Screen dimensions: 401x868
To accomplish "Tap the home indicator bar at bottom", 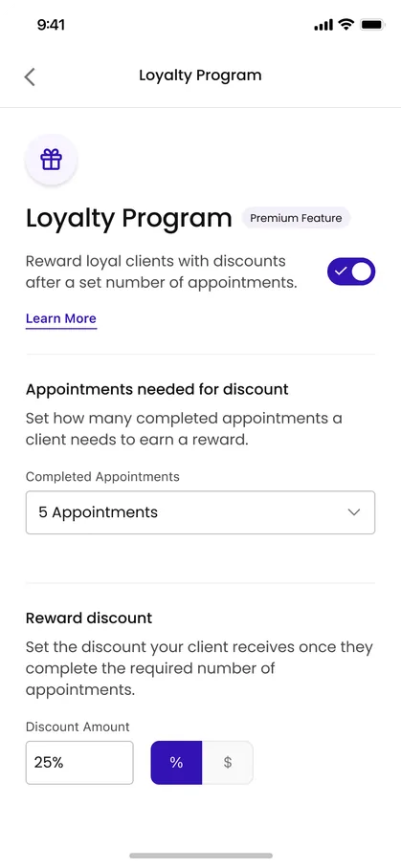I will pos(201,856).
